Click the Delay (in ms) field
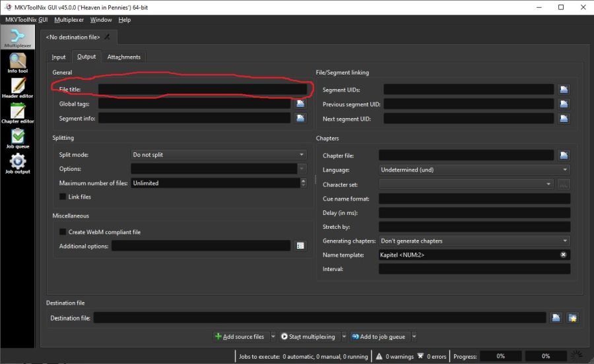Image resolution: width=594 pixels, height=364 pixels. [x=475, y=212]
